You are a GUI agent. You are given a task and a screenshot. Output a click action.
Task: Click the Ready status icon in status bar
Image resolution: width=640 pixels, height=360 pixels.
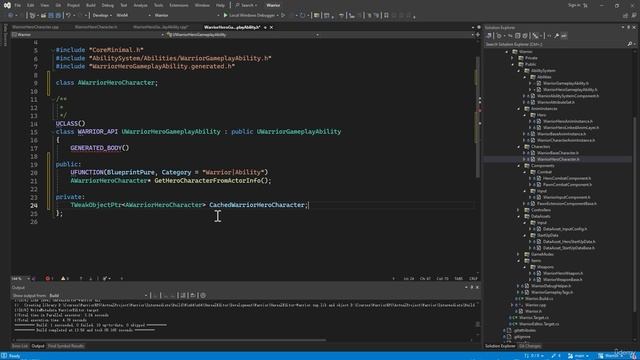tap(4, 356)
